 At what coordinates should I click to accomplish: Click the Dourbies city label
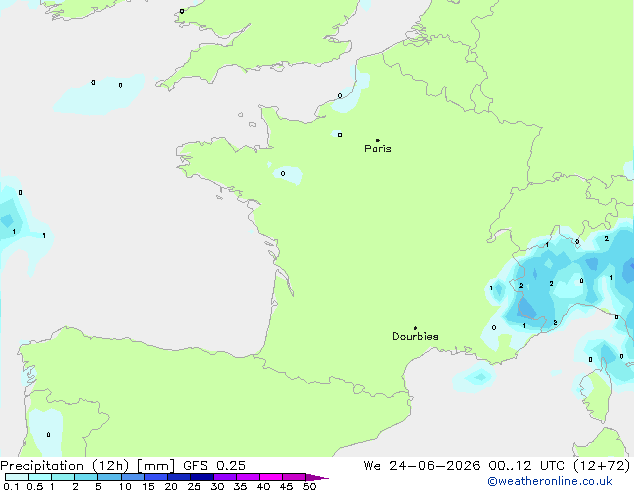(415, 336)
